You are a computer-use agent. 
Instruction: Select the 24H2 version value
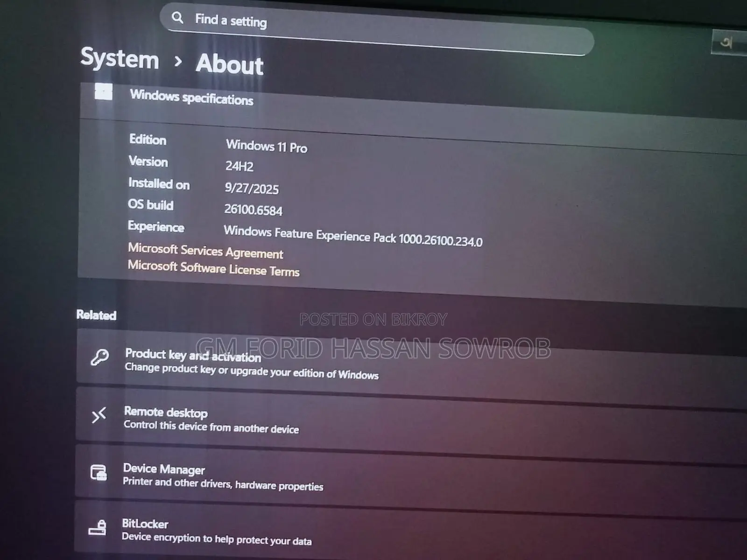pyautogui.click(x=240, y=166)
